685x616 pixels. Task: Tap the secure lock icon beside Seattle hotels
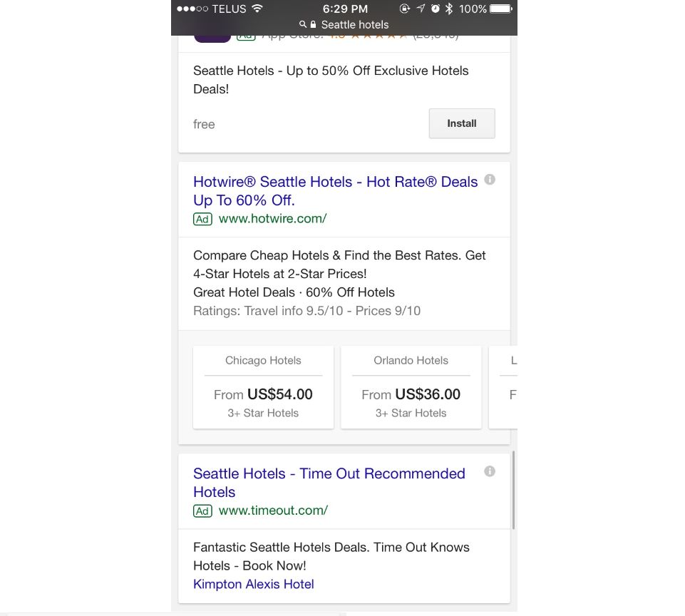[x=313, y=24]
